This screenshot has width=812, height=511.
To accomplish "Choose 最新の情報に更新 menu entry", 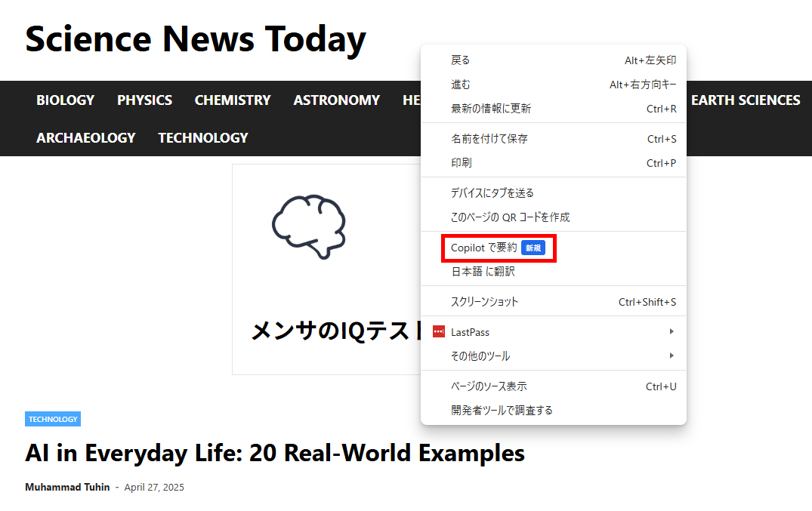I will coord(554,109).
